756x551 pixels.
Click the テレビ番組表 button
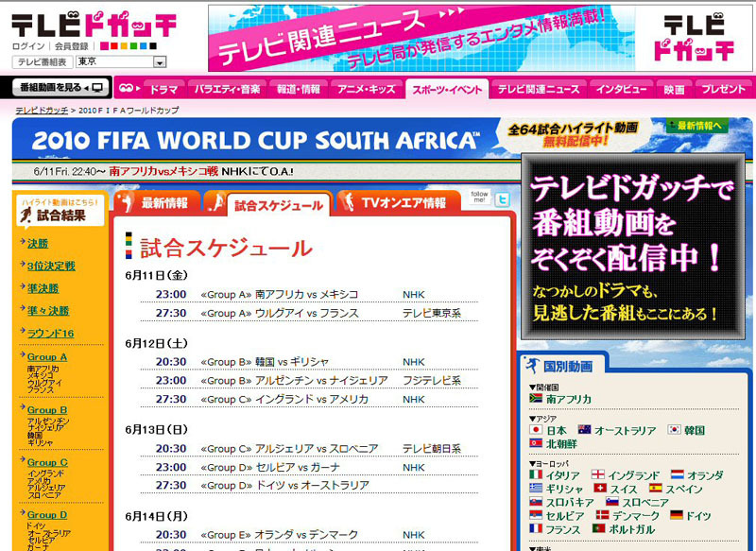tap(43, 61)
